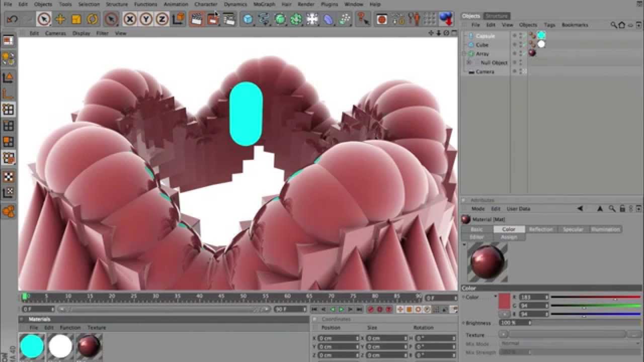Click the red R channel slider
The height and width of the screenshot is (362, 644).
click(596, 297)
